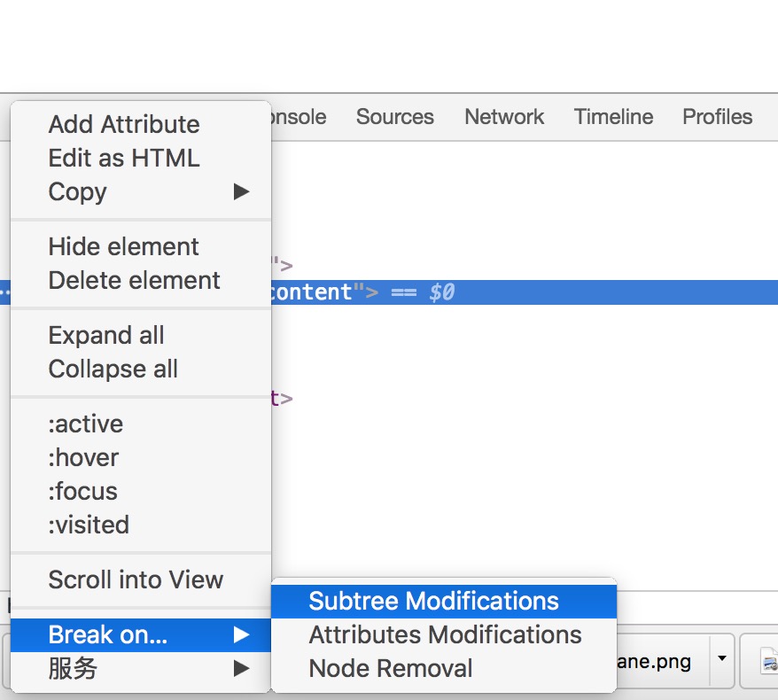Choose Delete element
The height and width of the screenshot is (700, 778).
coord(141,280)
